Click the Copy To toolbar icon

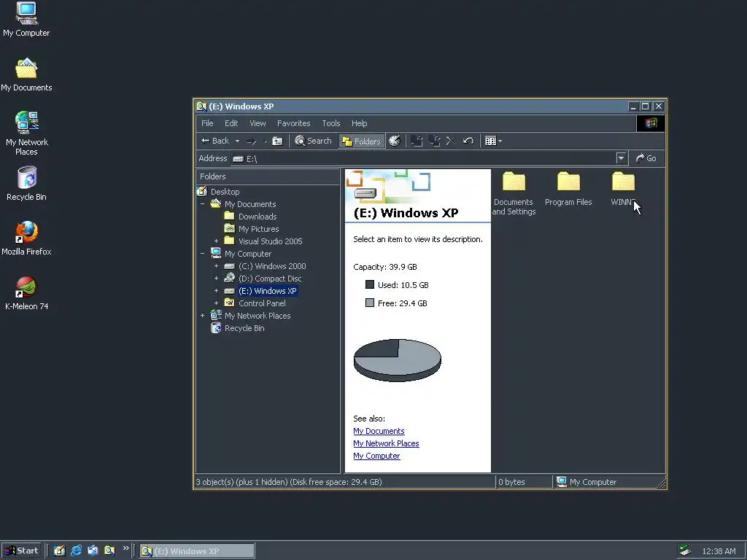[434, 141]
